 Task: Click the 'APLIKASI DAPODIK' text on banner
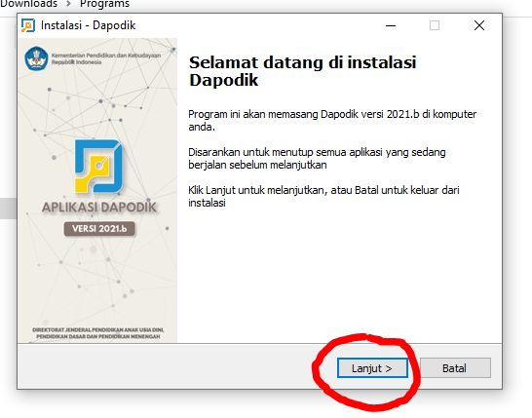[x=99, y=208]
